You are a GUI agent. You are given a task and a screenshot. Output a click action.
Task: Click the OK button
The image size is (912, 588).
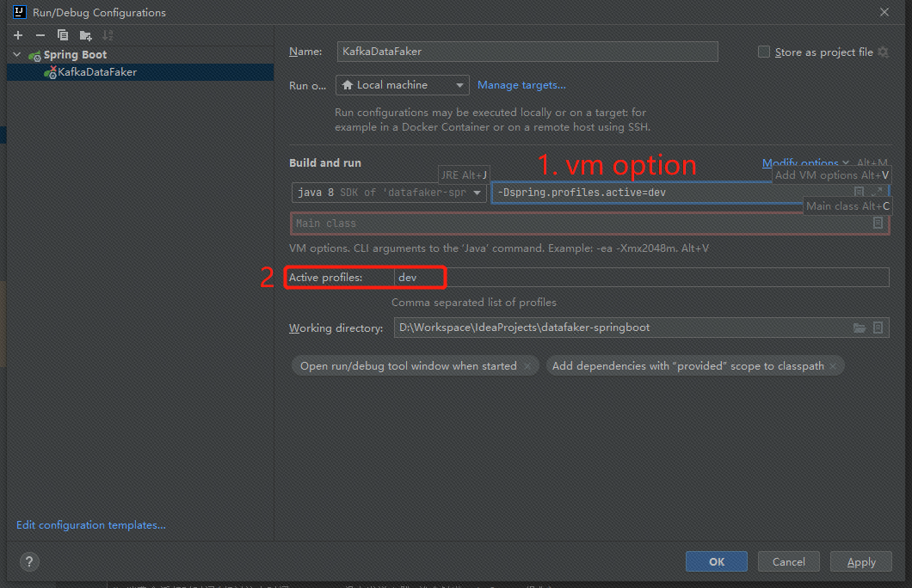[716, 561]
